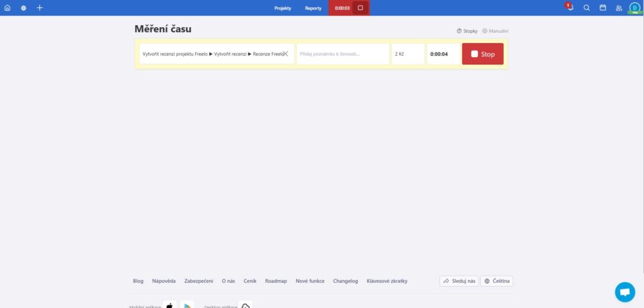Open the user avatar profile menu
Viewport: 644px width, 308px height.
click(635, 8)
